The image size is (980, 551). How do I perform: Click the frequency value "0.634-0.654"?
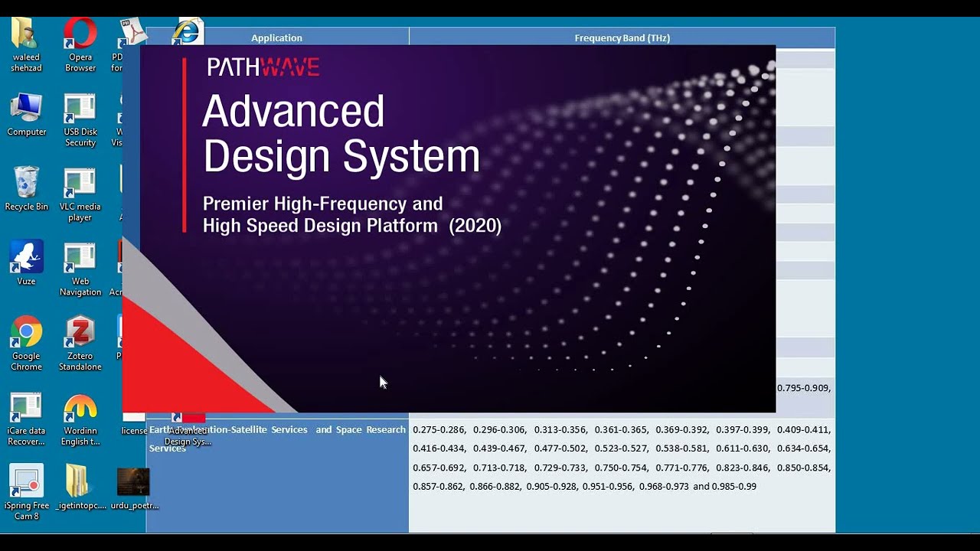pos(804,448)
